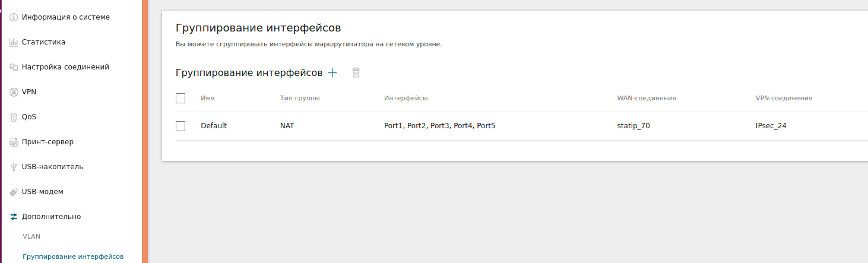Click the connection settings icon
This screenshot has width=868, height=263.
14,67
